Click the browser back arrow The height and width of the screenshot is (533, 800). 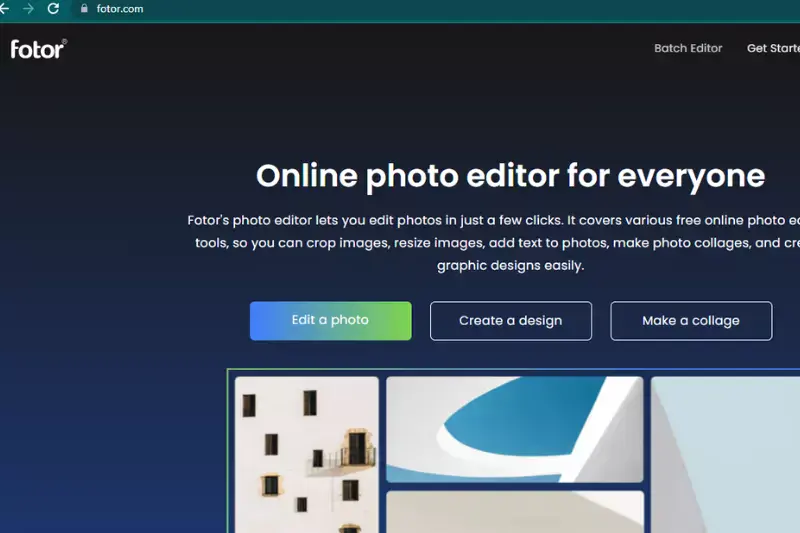point(4,9)
